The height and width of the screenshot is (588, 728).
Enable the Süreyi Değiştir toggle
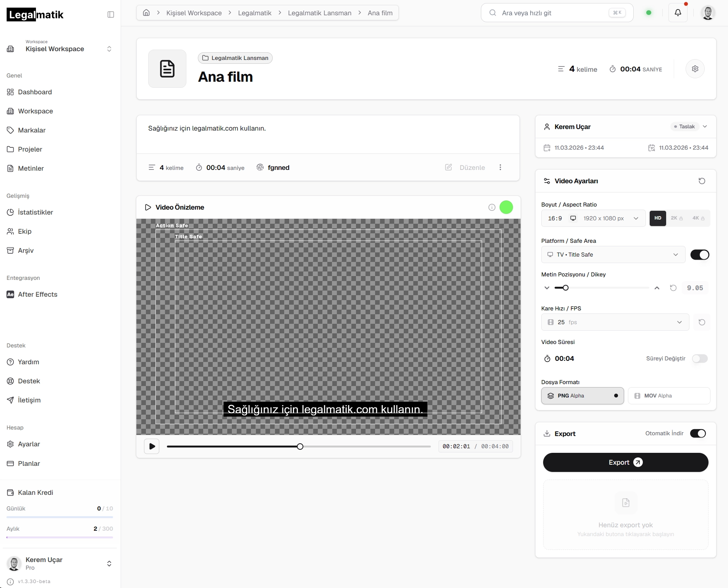click(x=700, y=359)
